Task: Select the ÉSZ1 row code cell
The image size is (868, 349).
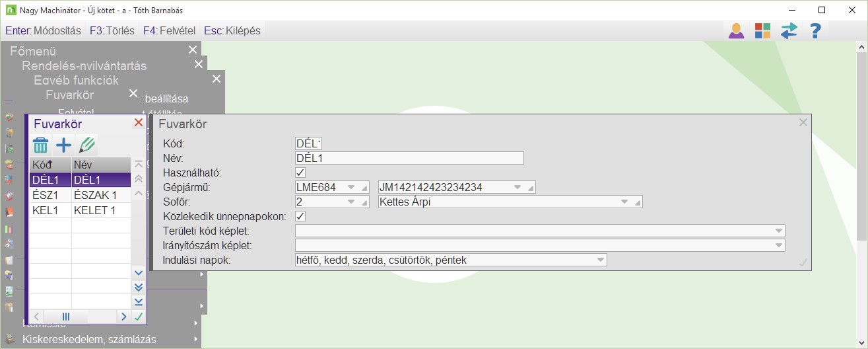Action: tap(50, 195)
